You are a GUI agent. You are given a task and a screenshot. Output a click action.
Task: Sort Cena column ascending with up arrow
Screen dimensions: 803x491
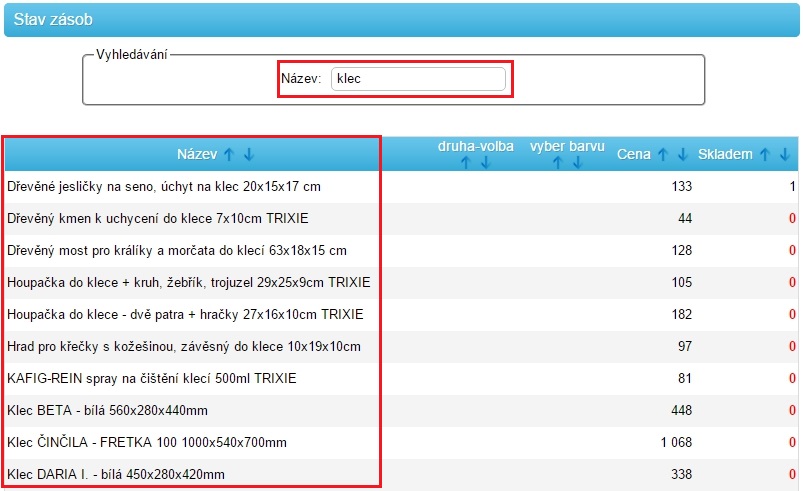(x=662, y=155)
